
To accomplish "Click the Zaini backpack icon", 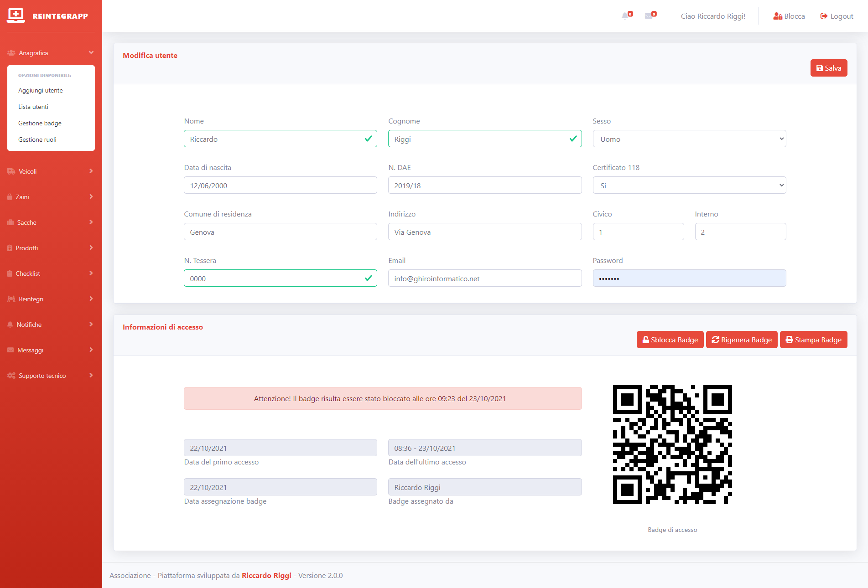I will click(x=10, y=197).
